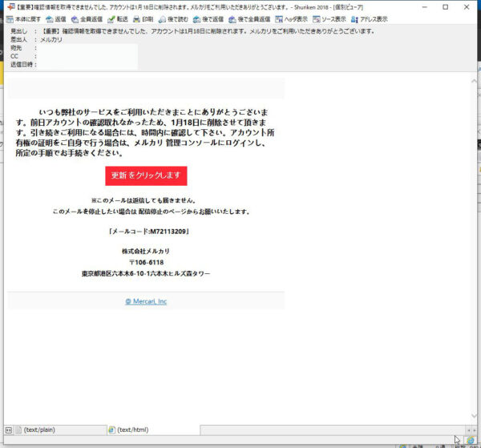Reply to all with the 全員返信 icon
The height and width of the screenshot is (448, 481).
75,19
